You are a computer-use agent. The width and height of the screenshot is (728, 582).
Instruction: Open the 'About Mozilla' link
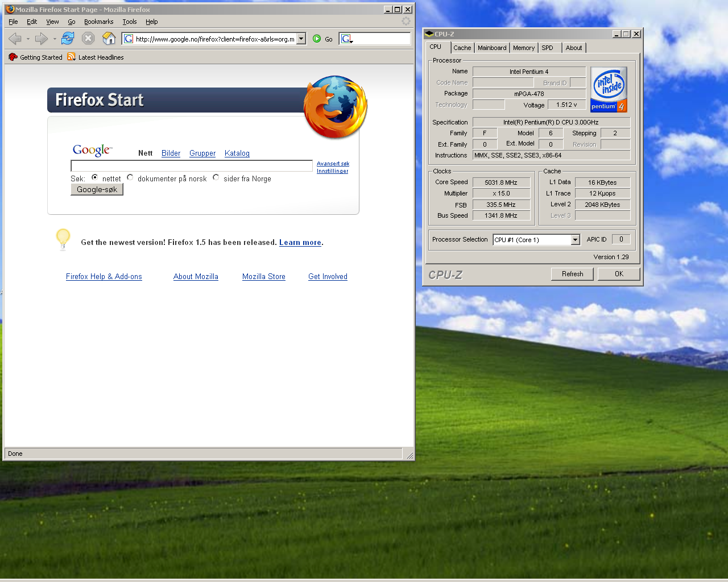[x=196, y=277]
